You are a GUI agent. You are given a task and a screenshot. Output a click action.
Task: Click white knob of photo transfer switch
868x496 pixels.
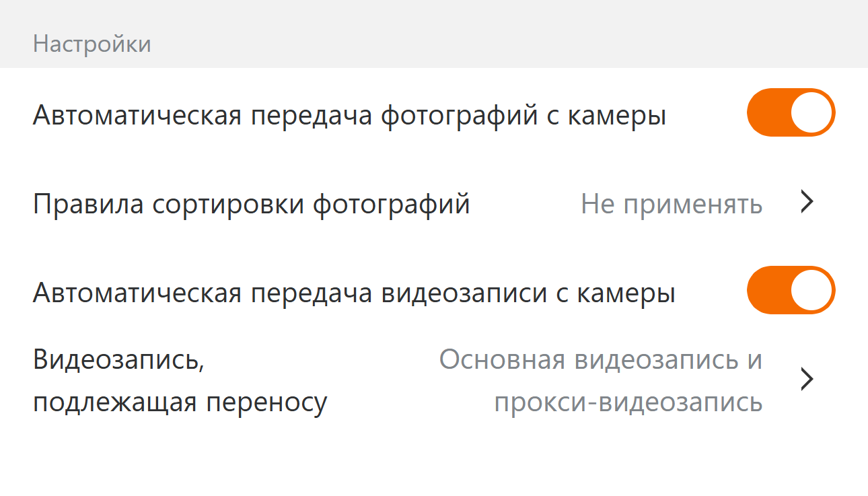(811, 112)
